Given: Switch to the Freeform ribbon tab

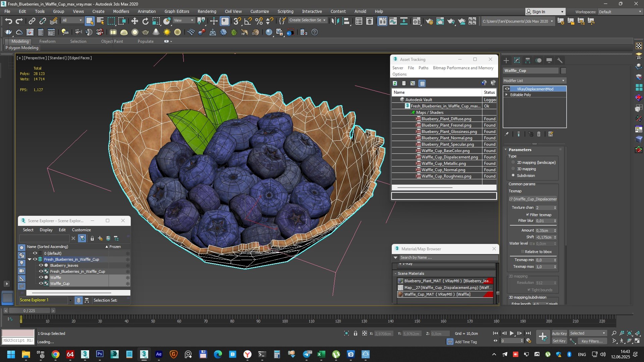Looking at the screenshot, I should click(x=47, y=41).
